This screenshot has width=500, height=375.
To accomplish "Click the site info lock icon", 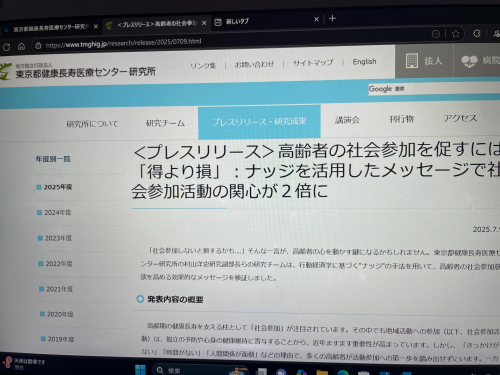I will [38, 46].
